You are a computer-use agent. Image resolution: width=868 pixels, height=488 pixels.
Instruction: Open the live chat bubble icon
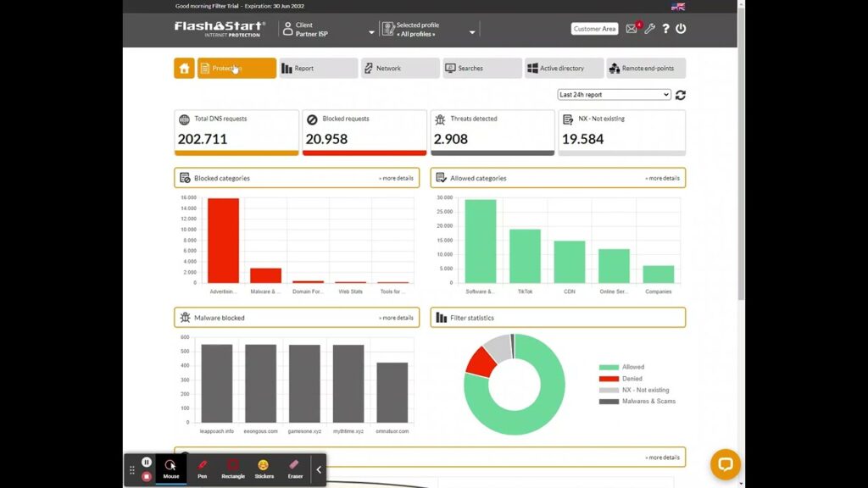[726, 464]
